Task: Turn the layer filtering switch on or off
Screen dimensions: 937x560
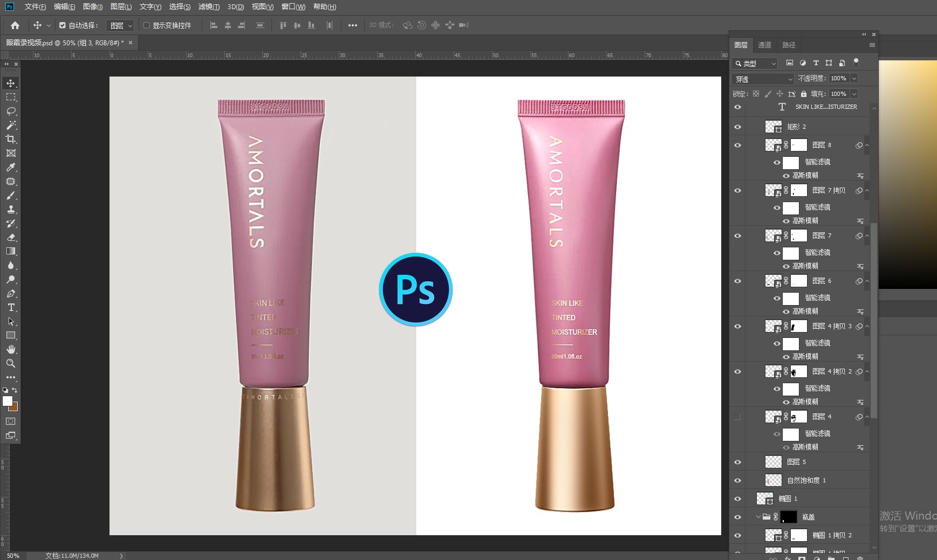Action: point(856,63)
